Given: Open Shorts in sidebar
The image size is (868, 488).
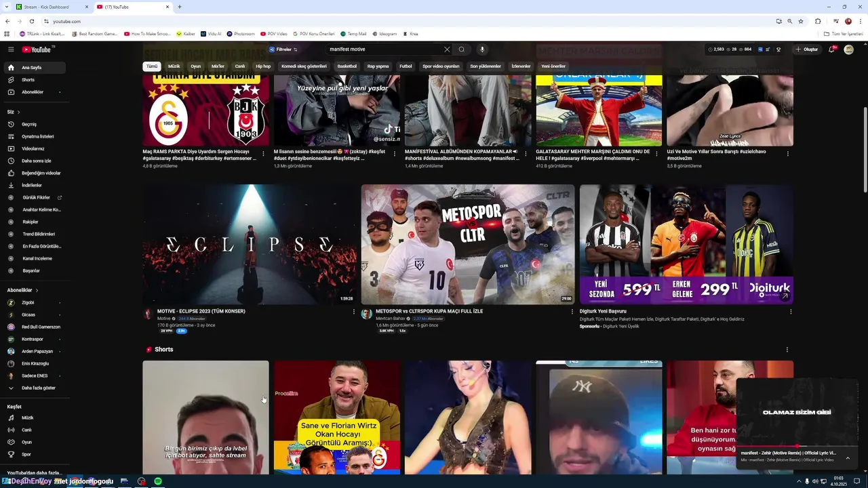Looking at the screenshot, I should click(x=34, y=80).
